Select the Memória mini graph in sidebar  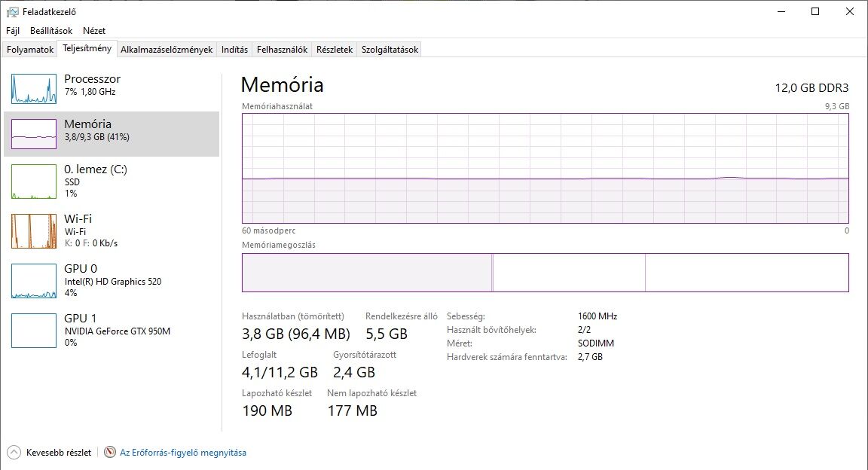click(34, 134)
